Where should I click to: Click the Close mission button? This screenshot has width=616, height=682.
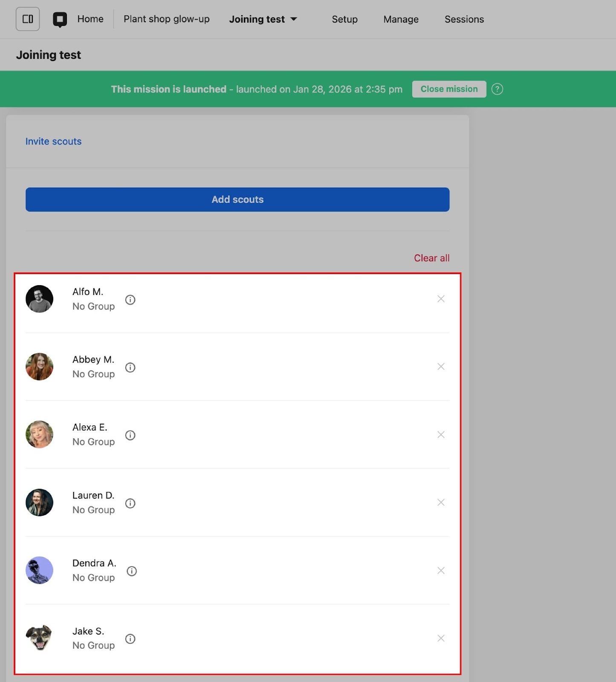pos(449,89)
